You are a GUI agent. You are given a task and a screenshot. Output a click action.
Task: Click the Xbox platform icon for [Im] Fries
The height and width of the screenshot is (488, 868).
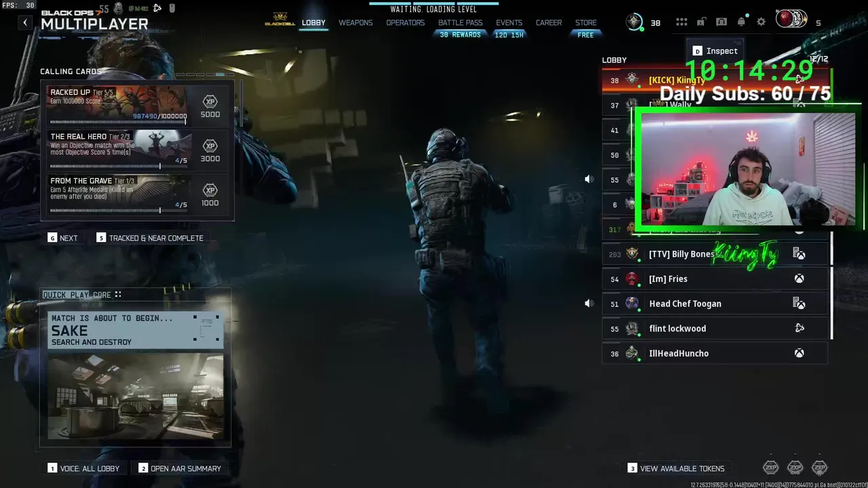[800, 279]
